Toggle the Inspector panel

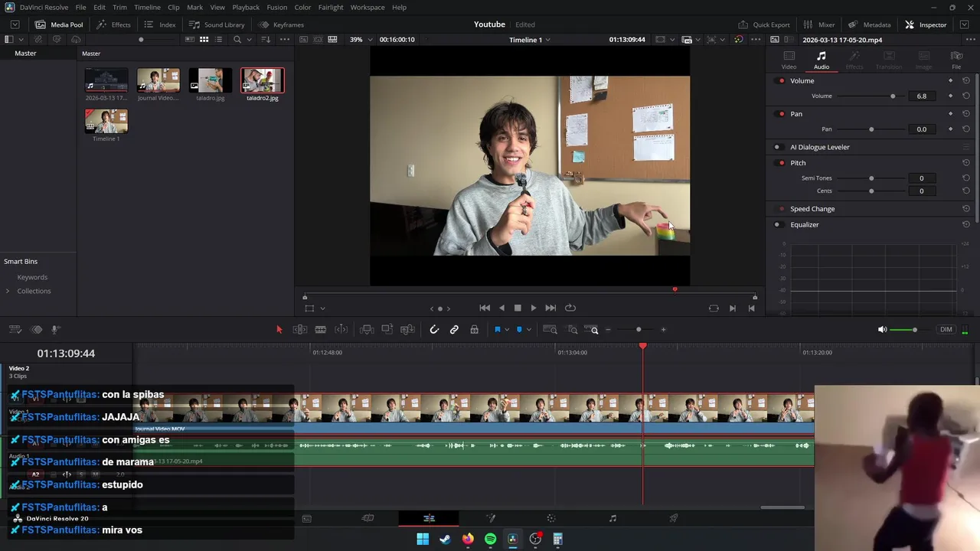[926, 24]
